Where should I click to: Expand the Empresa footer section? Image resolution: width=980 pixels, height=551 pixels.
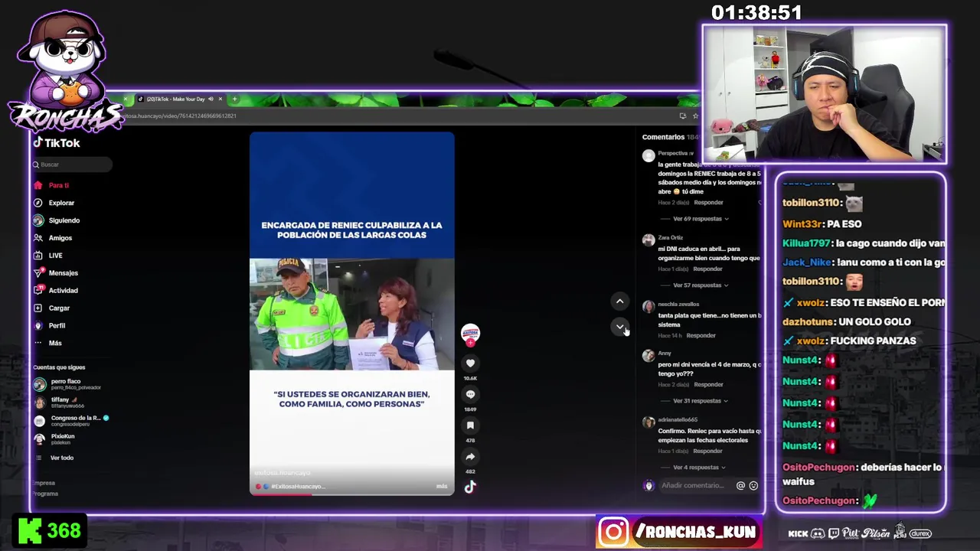point(44,483)
